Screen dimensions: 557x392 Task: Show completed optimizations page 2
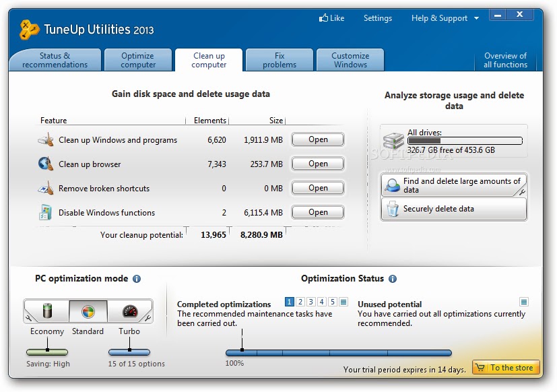pyautogui.click(x=300, y=302)
